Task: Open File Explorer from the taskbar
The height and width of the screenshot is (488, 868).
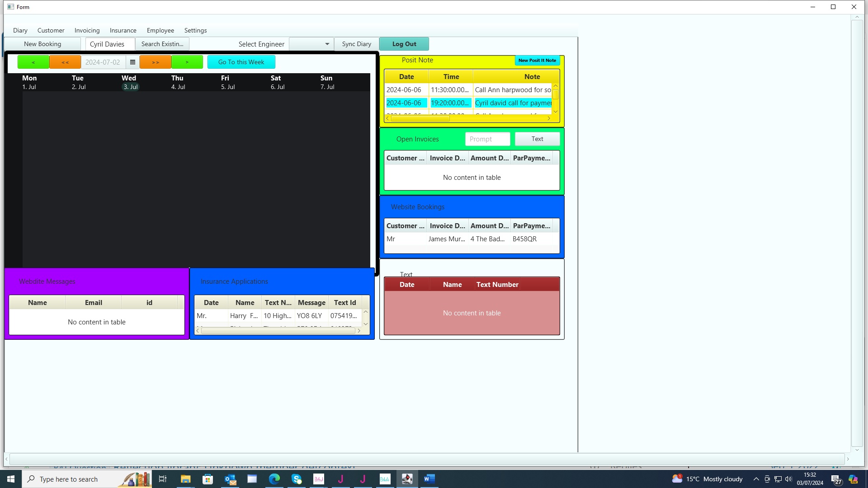Action: tap(186, 479)
